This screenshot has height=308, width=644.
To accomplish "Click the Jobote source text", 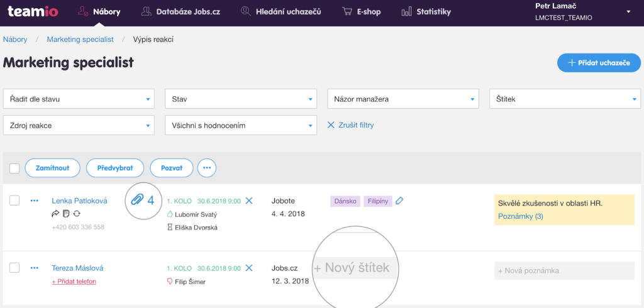I will click(284, 201).
